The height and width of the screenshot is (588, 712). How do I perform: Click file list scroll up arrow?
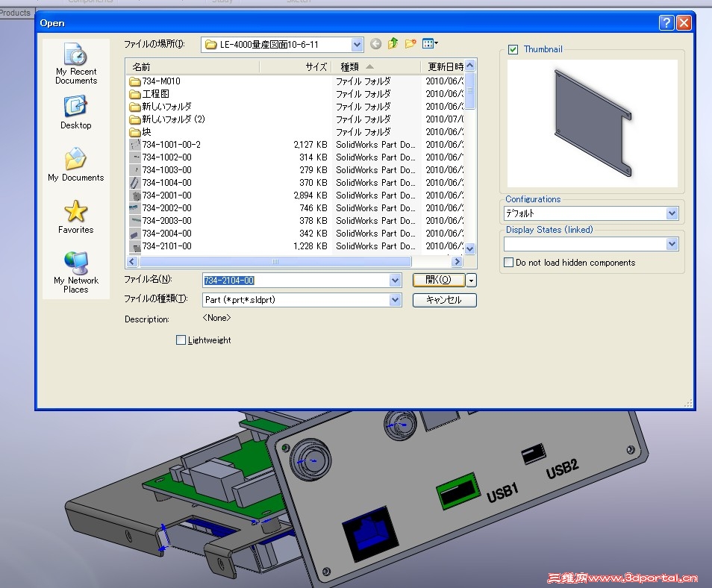pyautogui.click(x=470, y=66)
